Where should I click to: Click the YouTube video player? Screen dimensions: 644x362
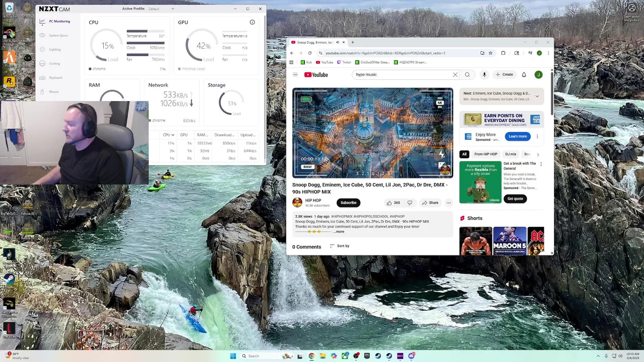(x=373, y=133)
